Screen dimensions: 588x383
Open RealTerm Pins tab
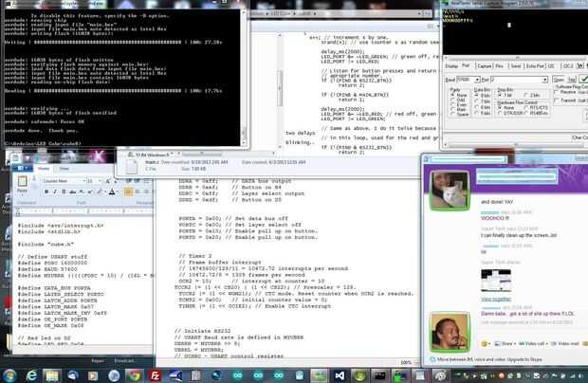point(499,66)
